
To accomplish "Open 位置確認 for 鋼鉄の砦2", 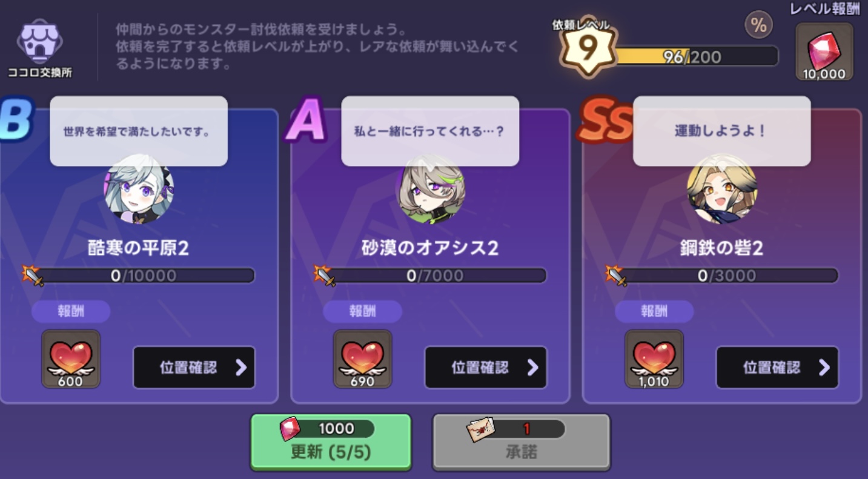I will point(777,368).
